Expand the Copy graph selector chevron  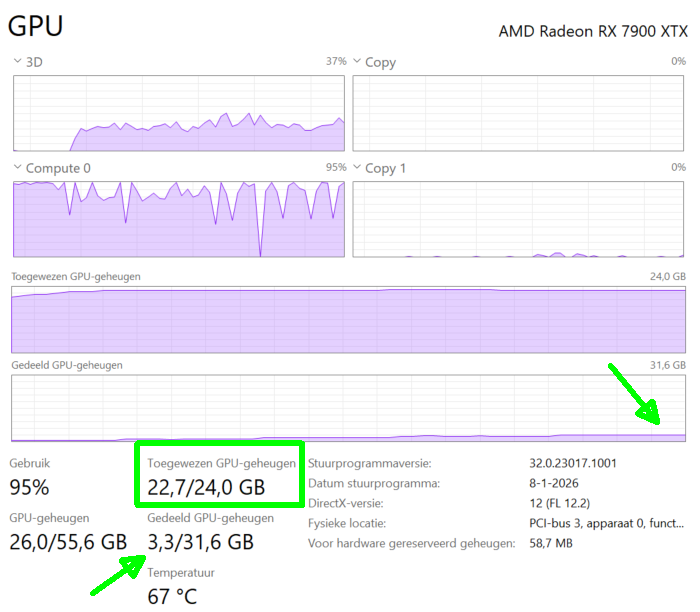(x=358, y=62)
